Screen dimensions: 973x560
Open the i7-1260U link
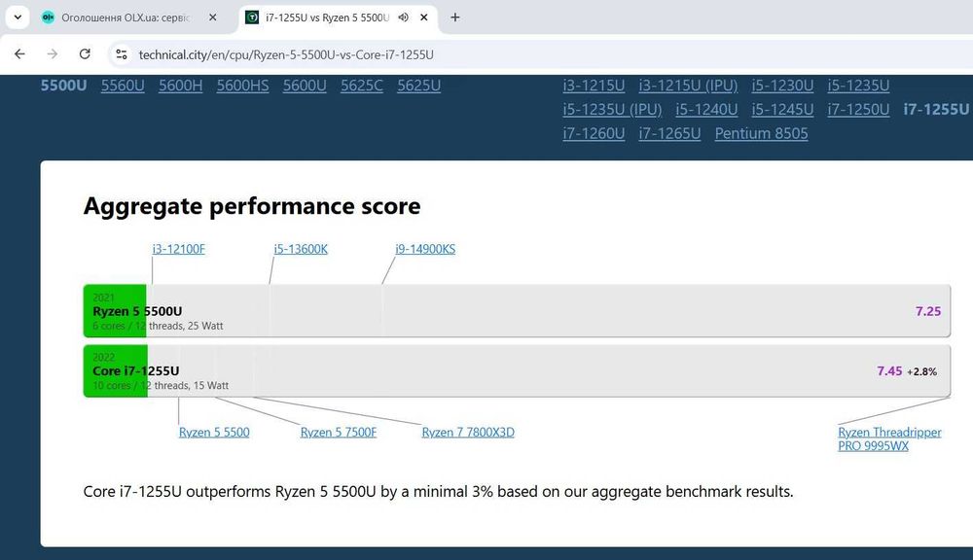point(594,134)
